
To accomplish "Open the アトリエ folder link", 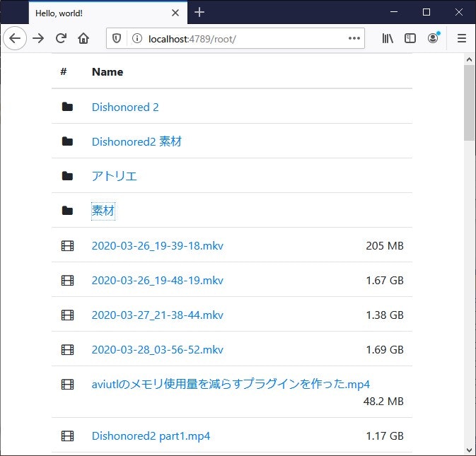I will coord(114,176).
